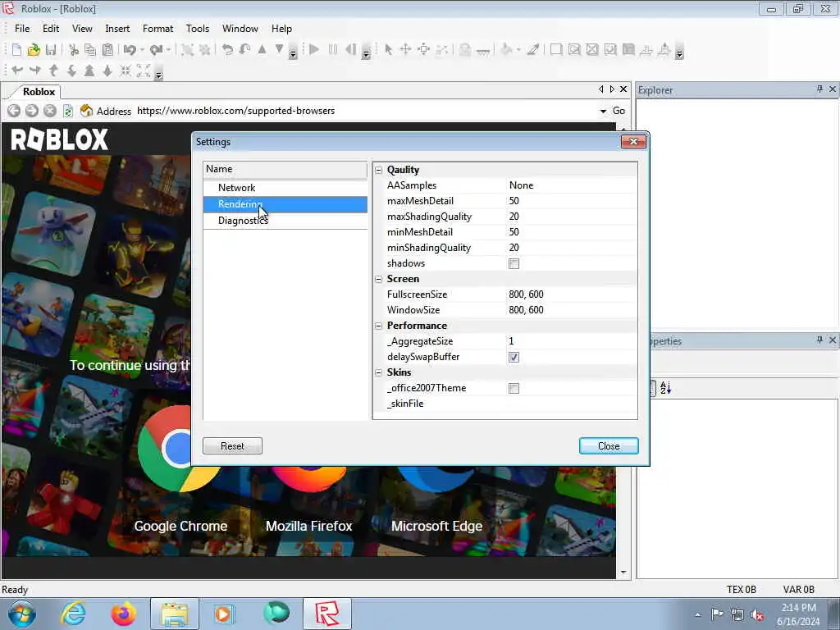Image resolution: width=840 pixels, height=630 pixels.
Task: Open the Redo history dropdown arrow
Action: (x=168, y=50)
